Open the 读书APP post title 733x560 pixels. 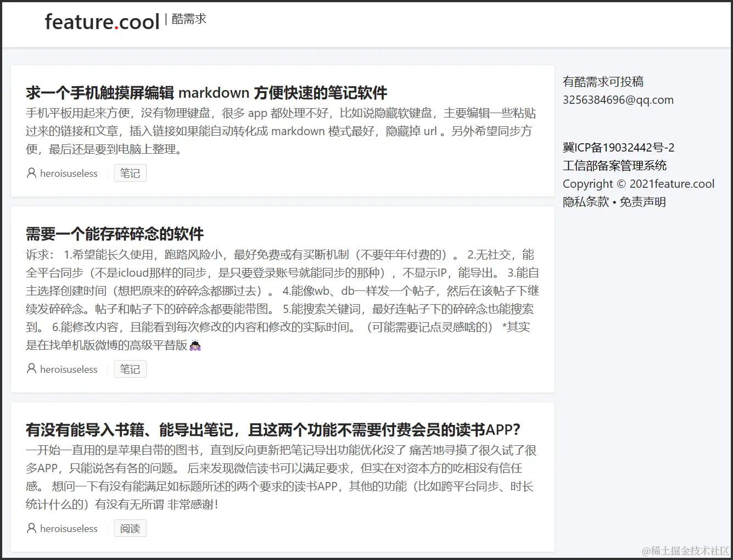273,430
